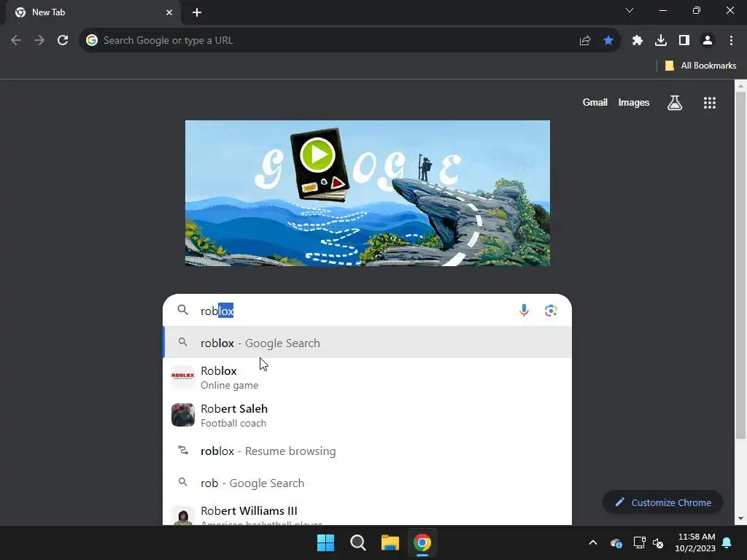Toggle the side panel icon
This screenshot has height=560, width=747.
click(x=684, y=41)
